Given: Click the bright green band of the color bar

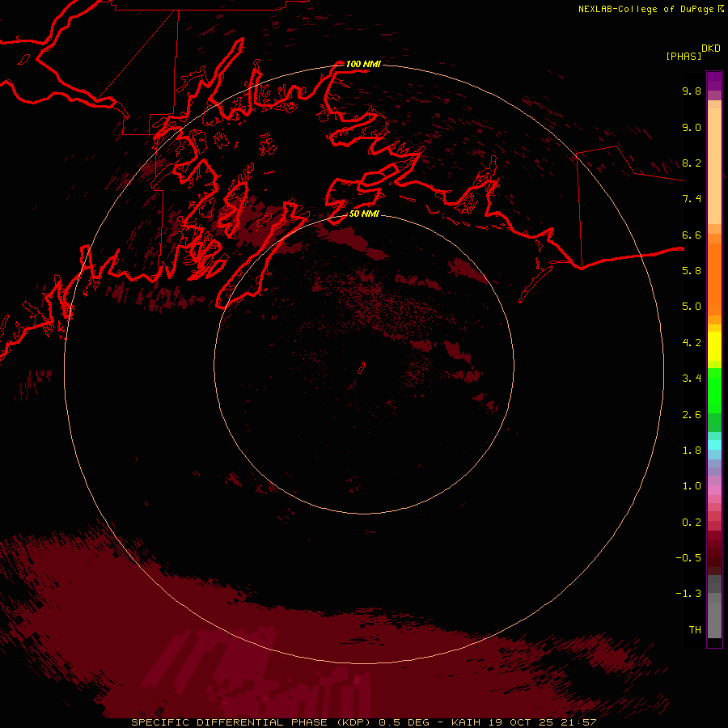Looking at the screenshot, I should [714, 390].
